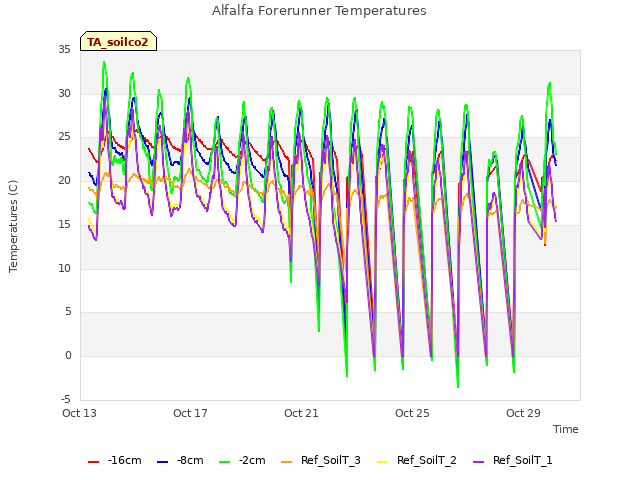Click the Time x-axis title
Viewport: 640px width, 480px height.
[x=566, y=429]
